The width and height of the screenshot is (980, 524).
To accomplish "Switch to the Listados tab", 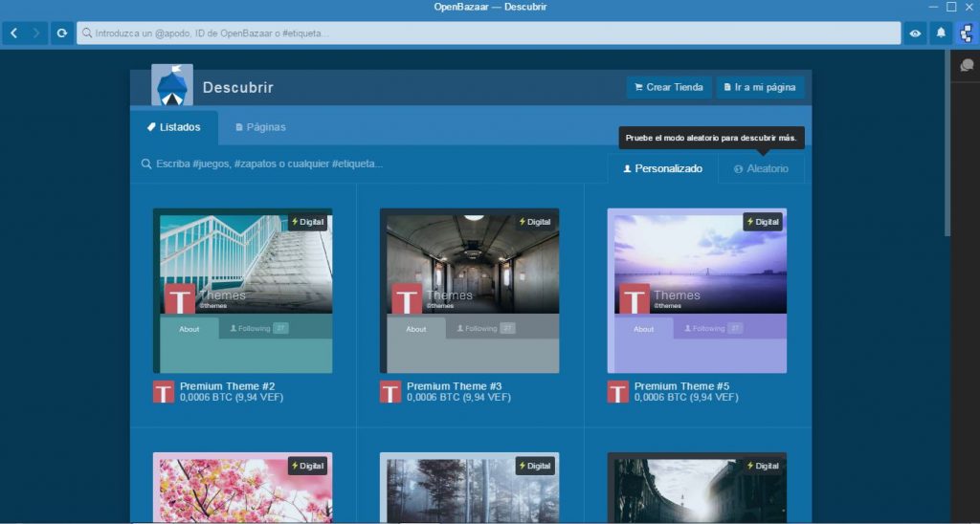I will coord(174,127).
